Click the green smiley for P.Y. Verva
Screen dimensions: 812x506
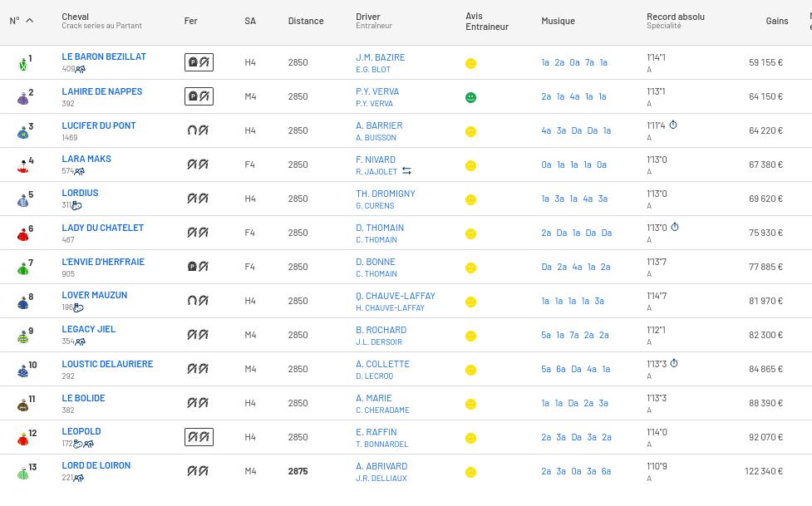click(x=470, y=97)
